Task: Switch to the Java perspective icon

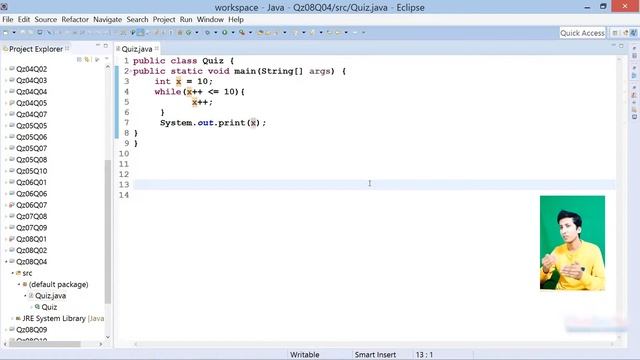Action: coord(633,33)
